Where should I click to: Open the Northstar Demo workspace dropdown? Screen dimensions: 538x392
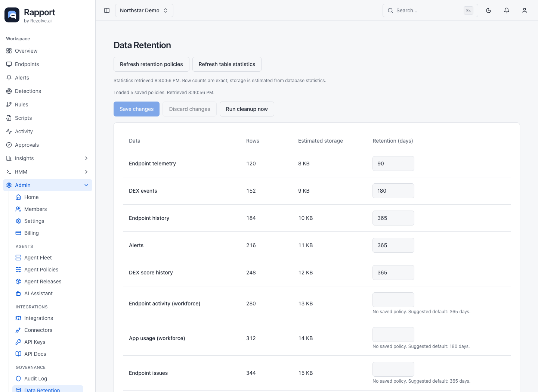coord(144,10)
